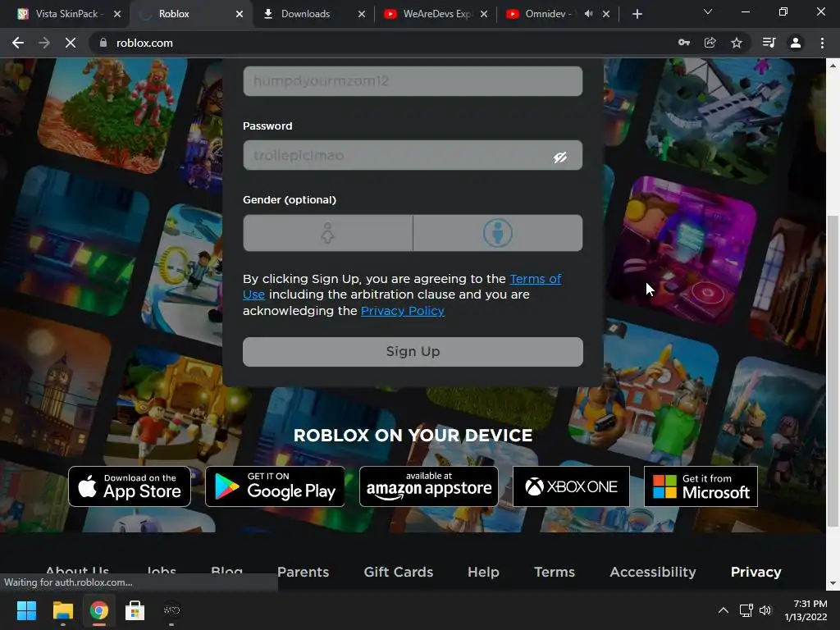Screen dimensions: 840x630
Task: Open the Parents footer link
Action: click(303, 572)
